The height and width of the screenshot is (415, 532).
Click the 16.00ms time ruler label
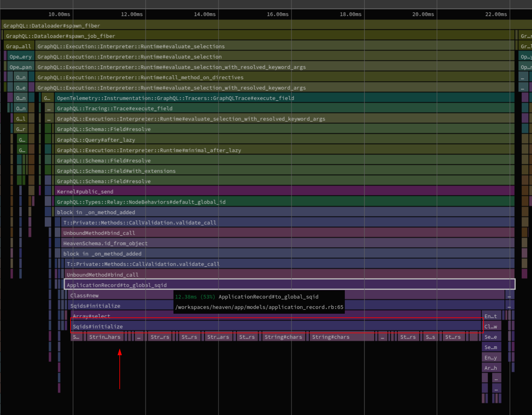coord(277,14)
